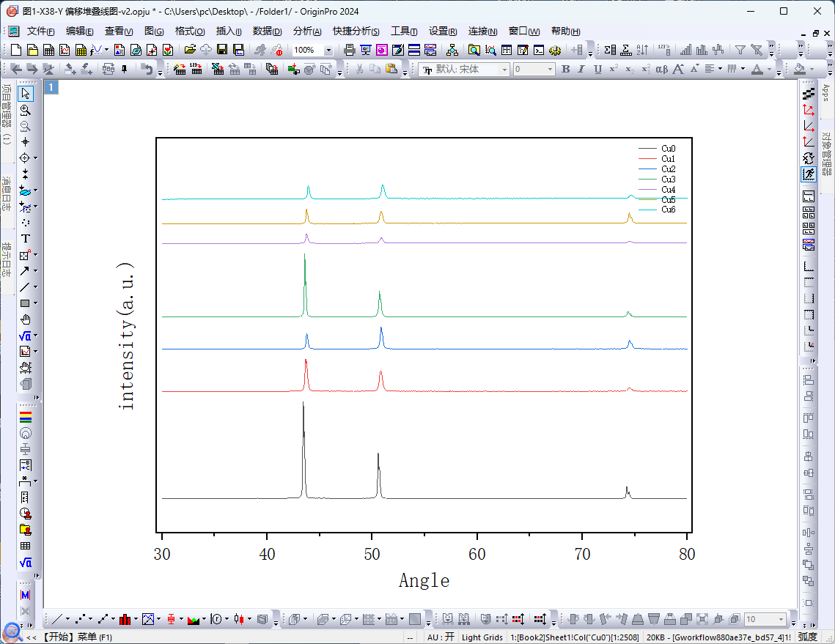Image resolution: width=835 pixels, height=644 pixels.
Task: Click the Greek alphabet αβ icon
Action: coord(661,69)
